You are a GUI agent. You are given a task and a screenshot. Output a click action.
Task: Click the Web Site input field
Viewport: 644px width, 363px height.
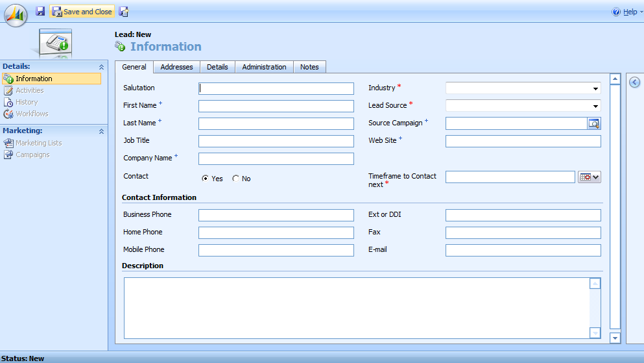[x=523, y=141]
